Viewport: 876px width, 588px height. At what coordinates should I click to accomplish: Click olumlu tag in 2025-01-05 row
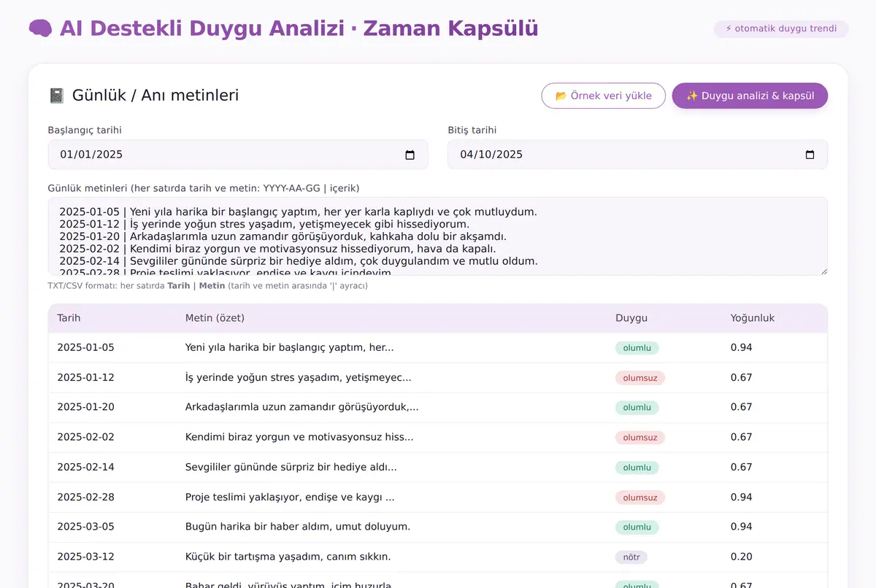(637, 348)
